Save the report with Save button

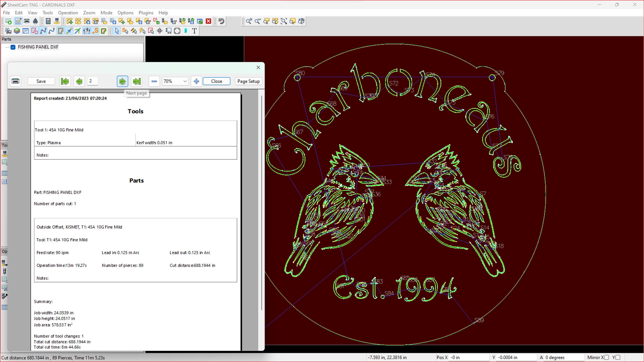(x=41, y=81)
